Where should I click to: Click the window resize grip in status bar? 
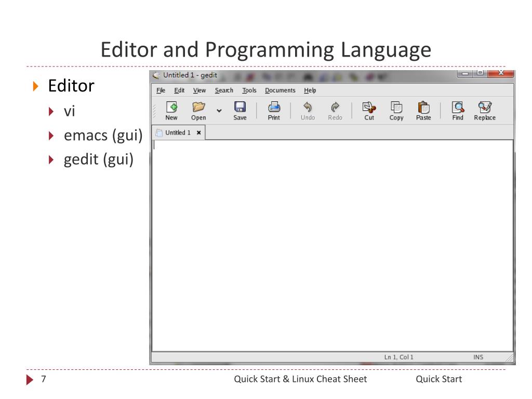510,358
